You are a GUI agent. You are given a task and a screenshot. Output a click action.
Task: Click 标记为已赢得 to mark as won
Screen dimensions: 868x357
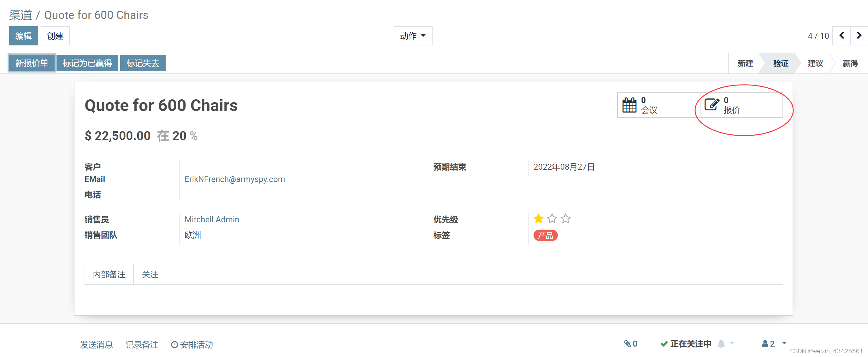(87, 63)
